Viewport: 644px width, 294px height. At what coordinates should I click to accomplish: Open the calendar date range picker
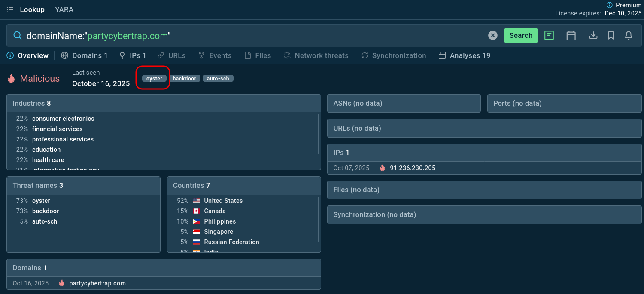571,36
